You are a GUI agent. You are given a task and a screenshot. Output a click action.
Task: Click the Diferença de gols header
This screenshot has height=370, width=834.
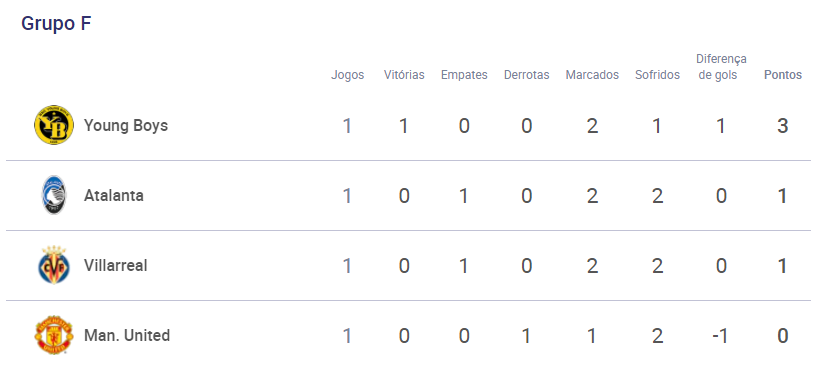(x=721, y=66)
